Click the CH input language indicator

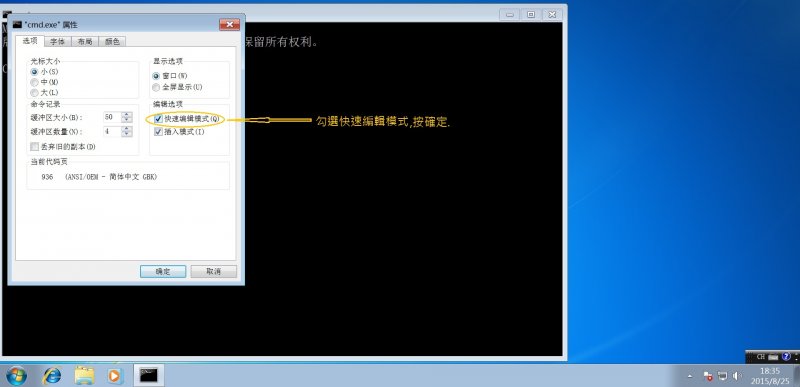[761, 357]
